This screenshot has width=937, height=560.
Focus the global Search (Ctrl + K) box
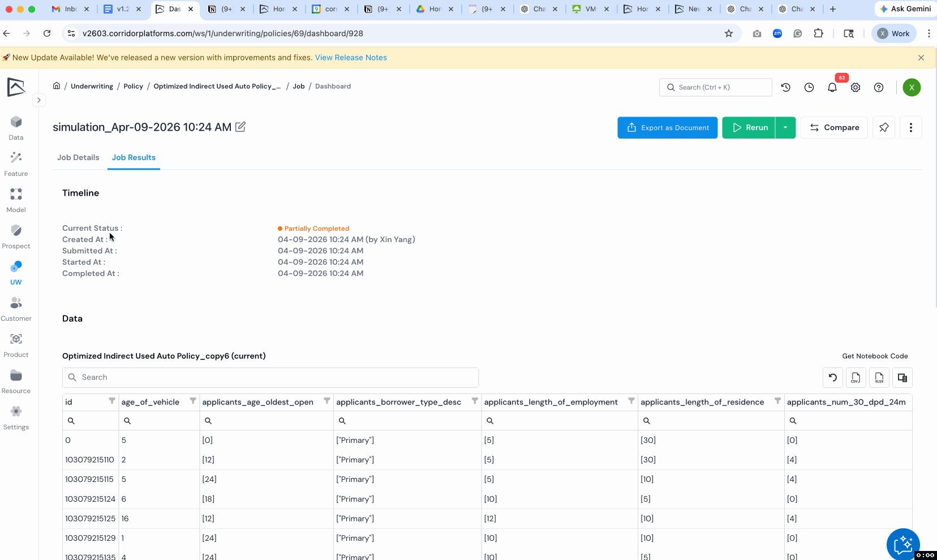click(x=716, y=87)
